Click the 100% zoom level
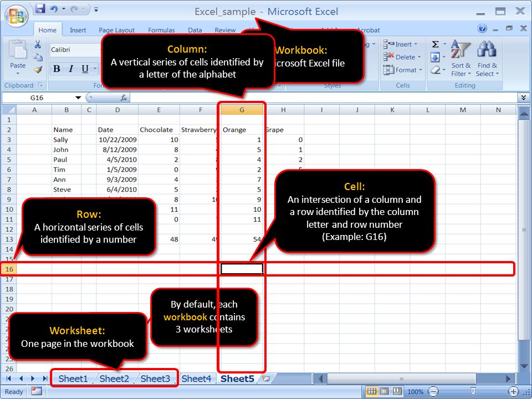The image size is (532, 399). (415, 392)
